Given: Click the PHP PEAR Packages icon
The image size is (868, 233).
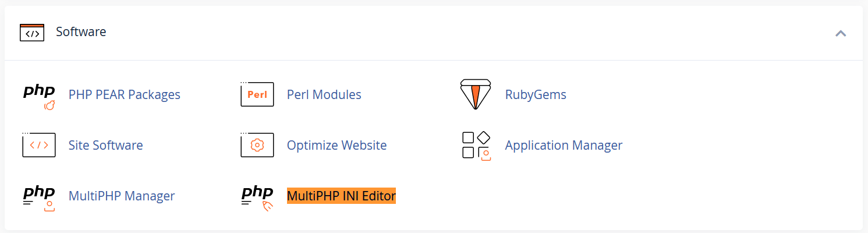Looking at the screenshot, I should [x=39, y=96].
